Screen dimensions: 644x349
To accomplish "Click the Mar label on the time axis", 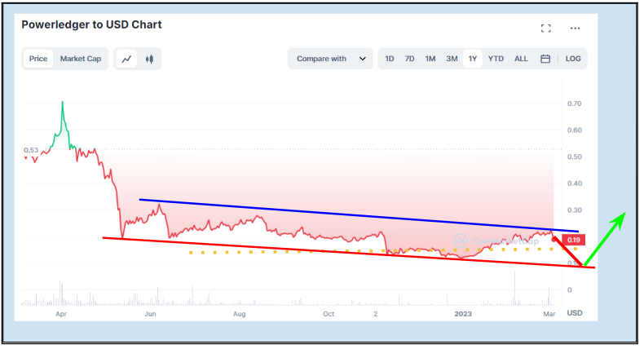I will pyautogui.click(x=549, y=314).
